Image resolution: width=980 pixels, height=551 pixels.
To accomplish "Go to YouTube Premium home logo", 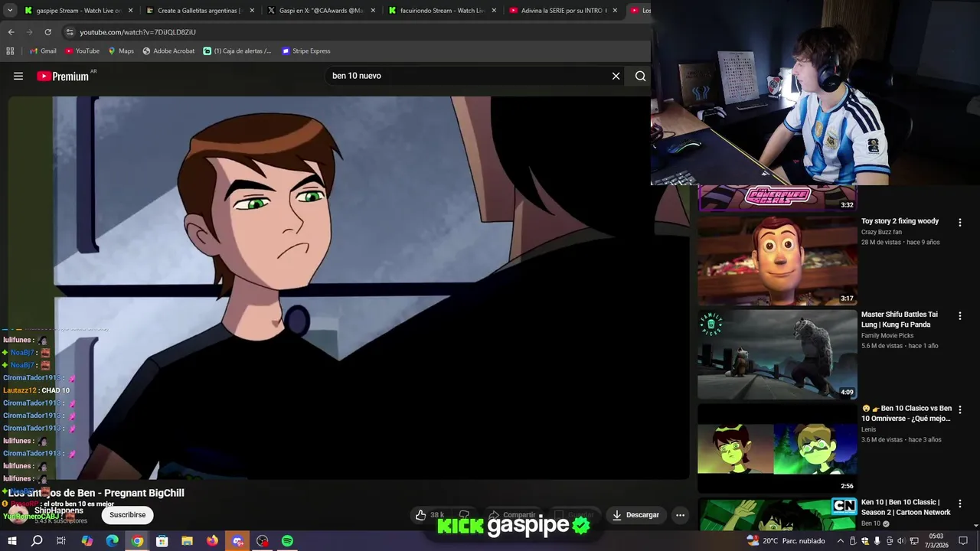I will click(63, 76).
